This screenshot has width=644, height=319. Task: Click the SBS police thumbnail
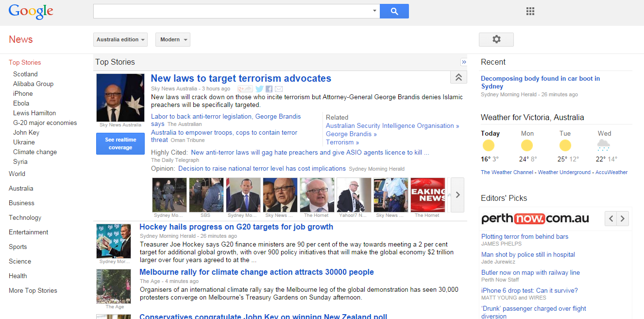pos(206,195)
